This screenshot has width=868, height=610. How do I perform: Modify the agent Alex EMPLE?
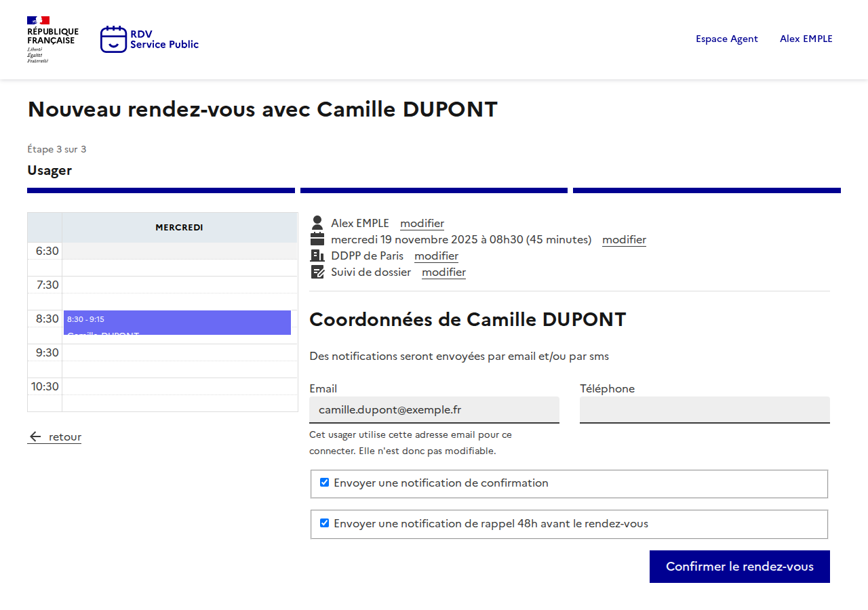pyautogui.click(x=422, y=223)
